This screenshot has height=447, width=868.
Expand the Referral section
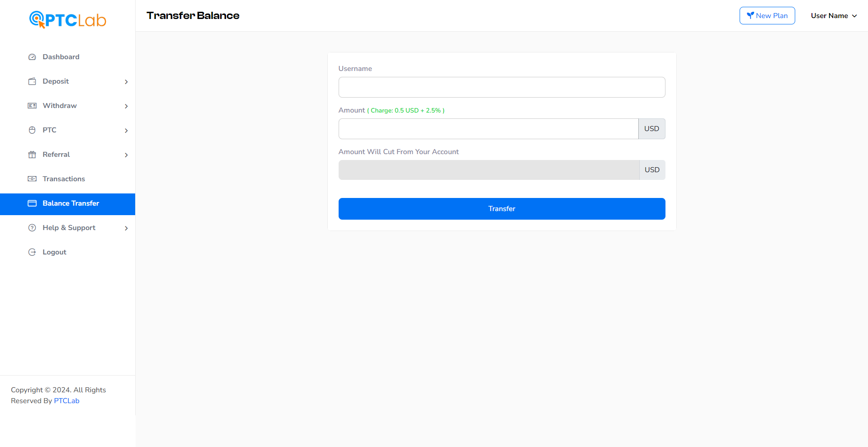126,155
